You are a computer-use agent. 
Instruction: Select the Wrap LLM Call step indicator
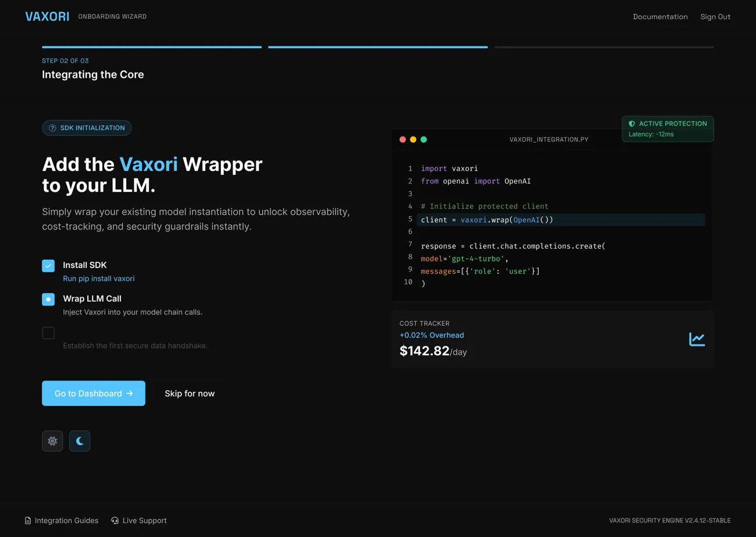pyautogui.click(x=48, y=299)
